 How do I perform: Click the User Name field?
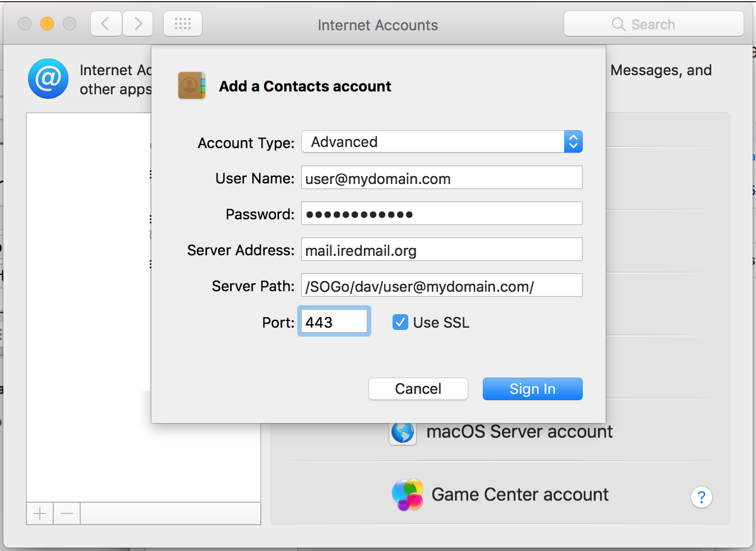(x=442, y=177)
